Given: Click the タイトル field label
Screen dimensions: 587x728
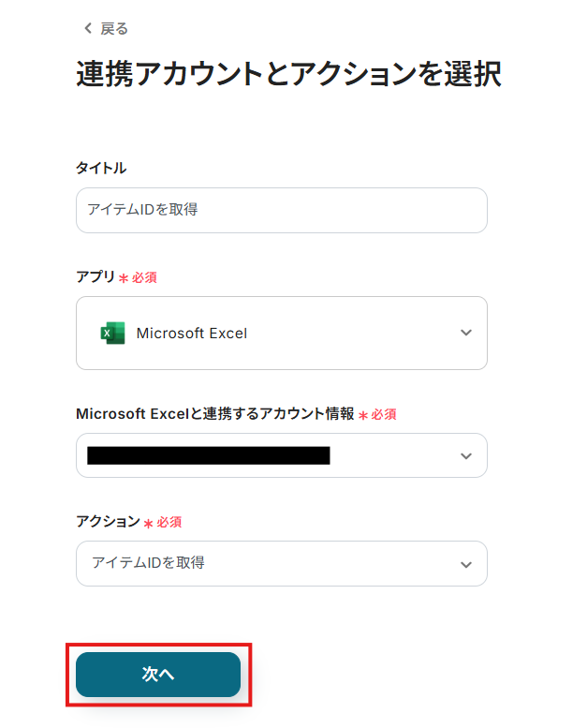Looking at the screenshot, I should tap(101, 168).
